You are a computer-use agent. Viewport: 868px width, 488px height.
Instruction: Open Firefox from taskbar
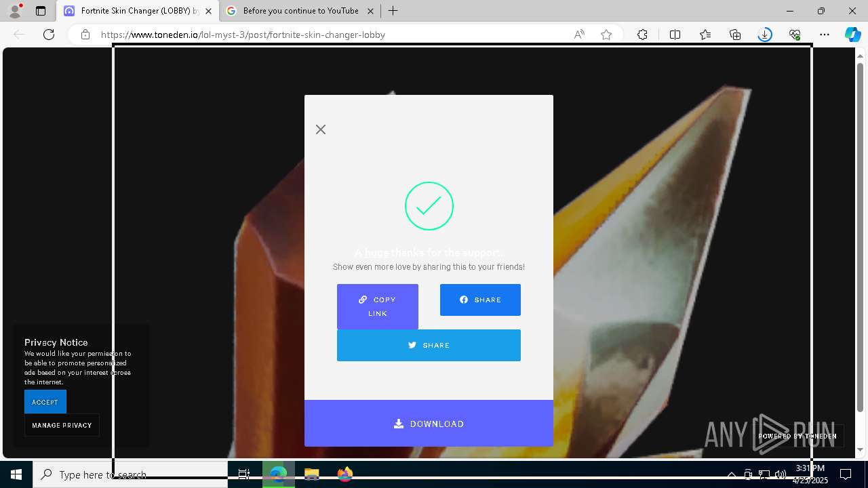[345, 474]
